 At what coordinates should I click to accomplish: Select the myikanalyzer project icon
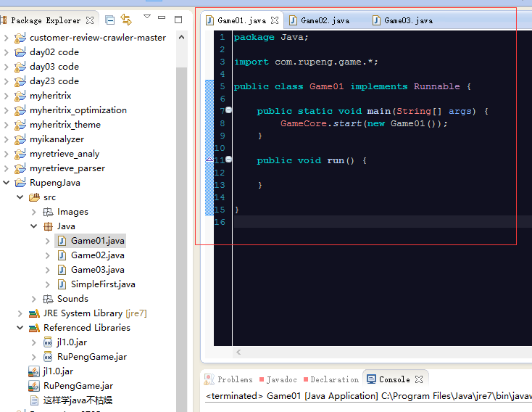(x=20, y=139)
